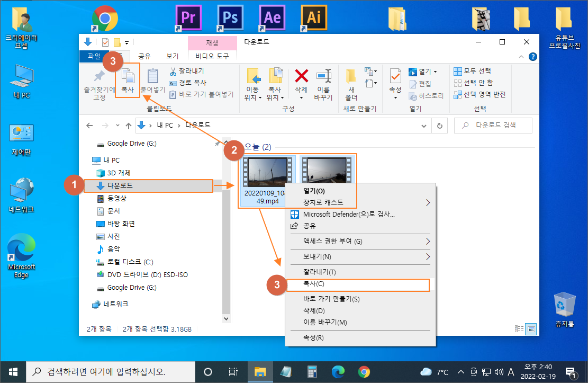Click the Up one level arrow
Screen dimensions: 588x383
click(x=129, y=126)
